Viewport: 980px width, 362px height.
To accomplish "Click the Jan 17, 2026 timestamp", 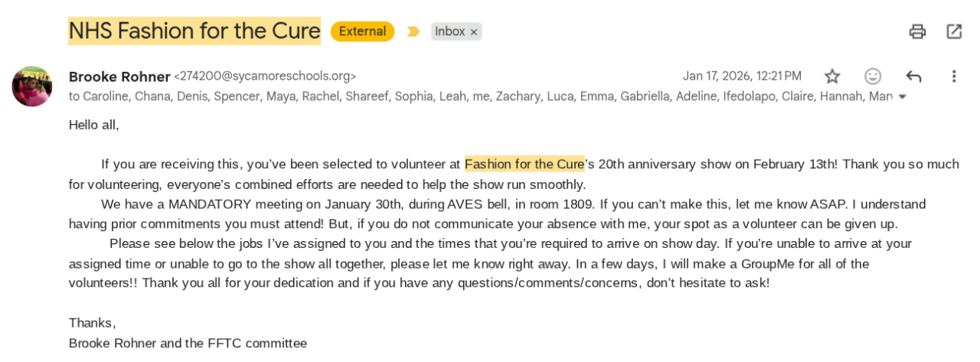I will click(x=742, y=76).
